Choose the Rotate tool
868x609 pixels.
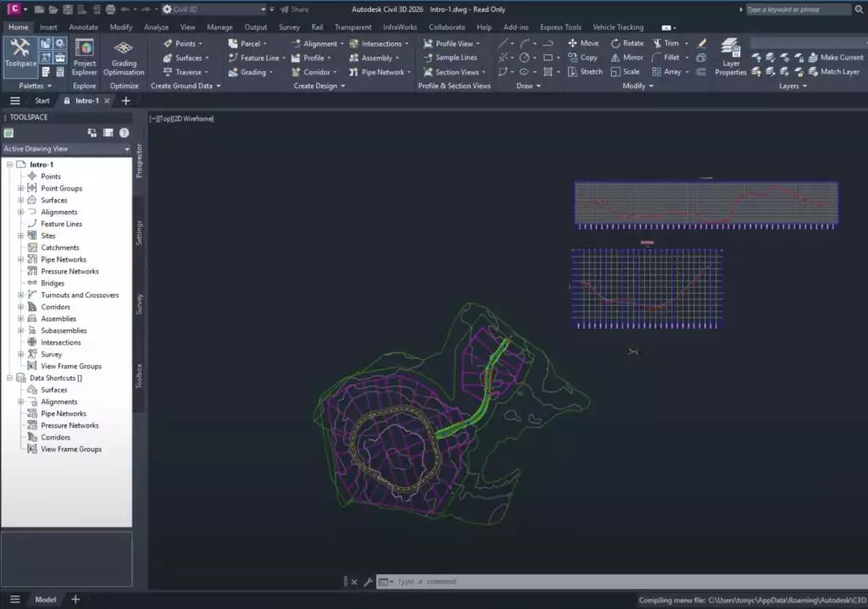coord(627,43)
